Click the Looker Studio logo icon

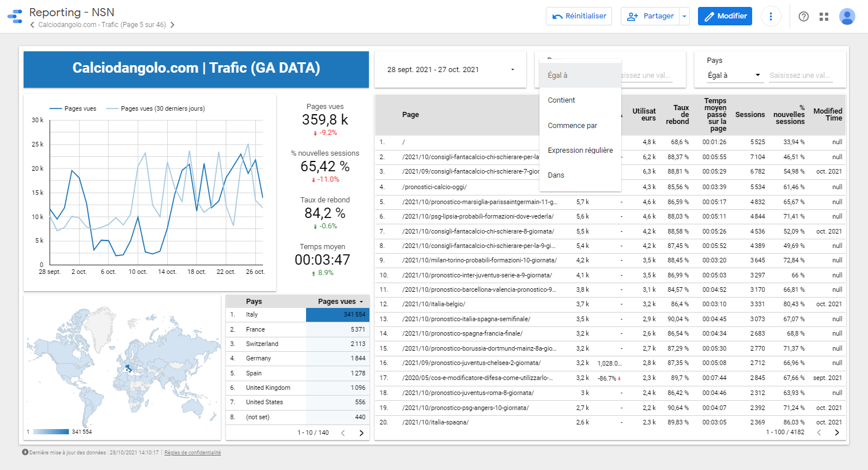click(x=15, y=16)
